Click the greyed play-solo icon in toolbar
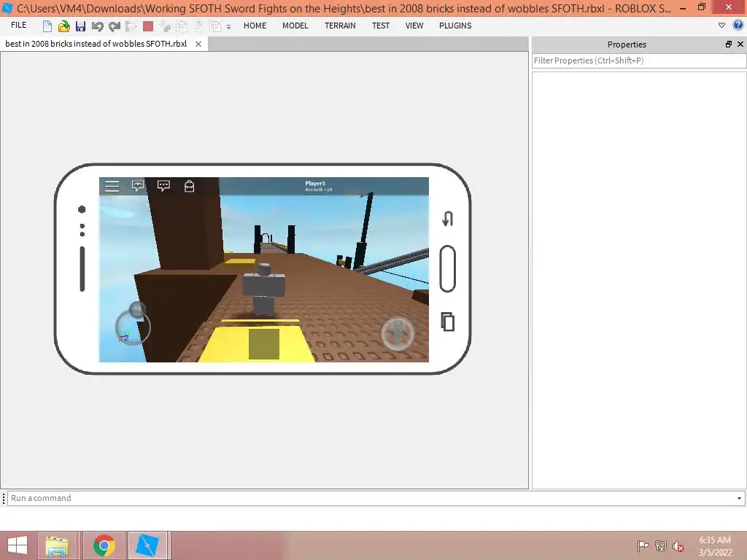The image size is (747, 560). 131,26
